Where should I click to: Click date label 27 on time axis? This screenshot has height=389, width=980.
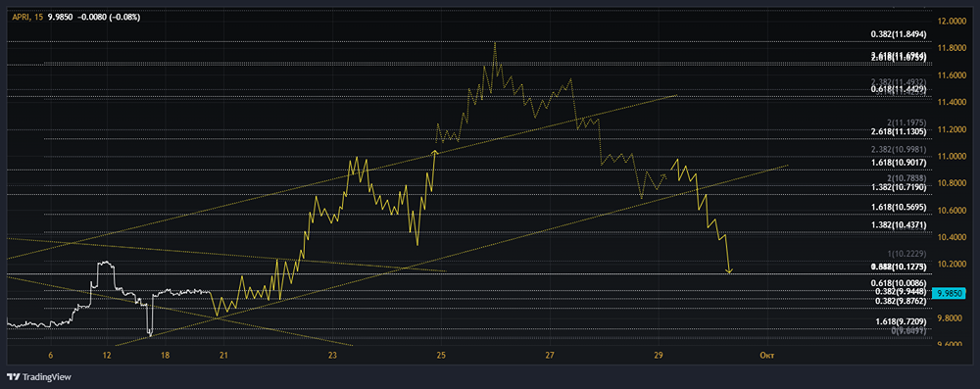pyautogui.click(x=550, y=355)
